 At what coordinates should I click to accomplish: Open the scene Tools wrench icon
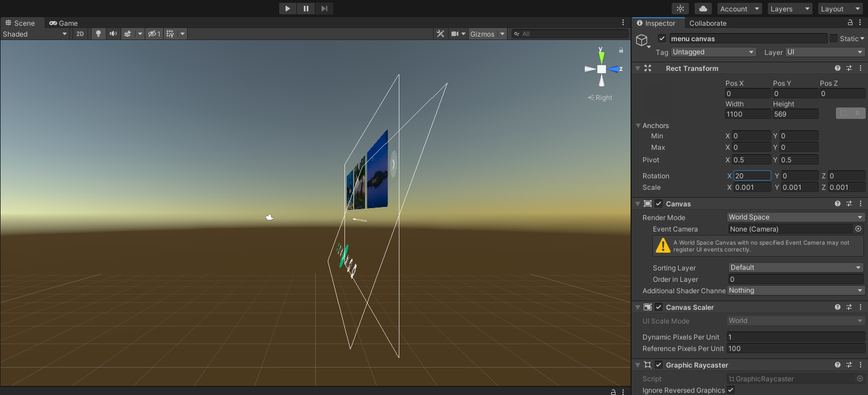(440, 34)
